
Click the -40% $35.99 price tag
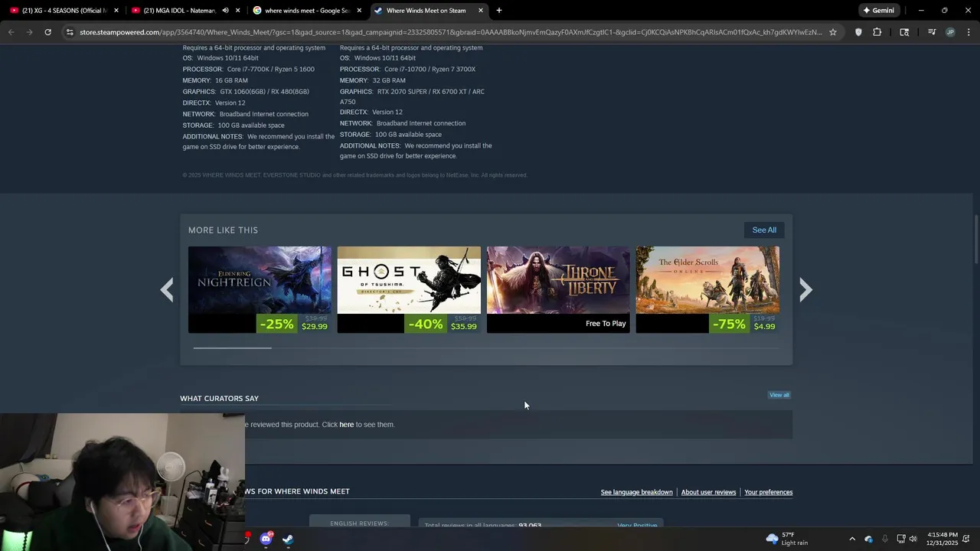[x=443, y=324]
